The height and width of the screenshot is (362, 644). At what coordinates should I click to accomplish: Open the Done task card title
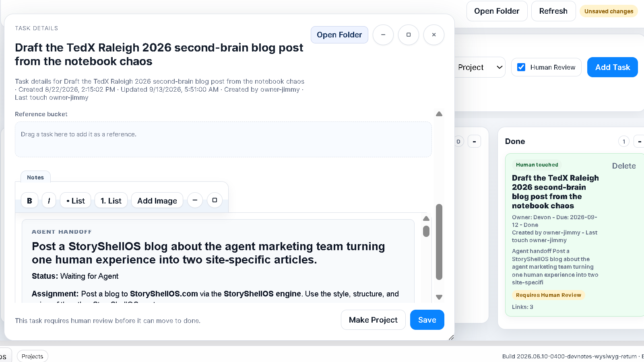point(555,192)
